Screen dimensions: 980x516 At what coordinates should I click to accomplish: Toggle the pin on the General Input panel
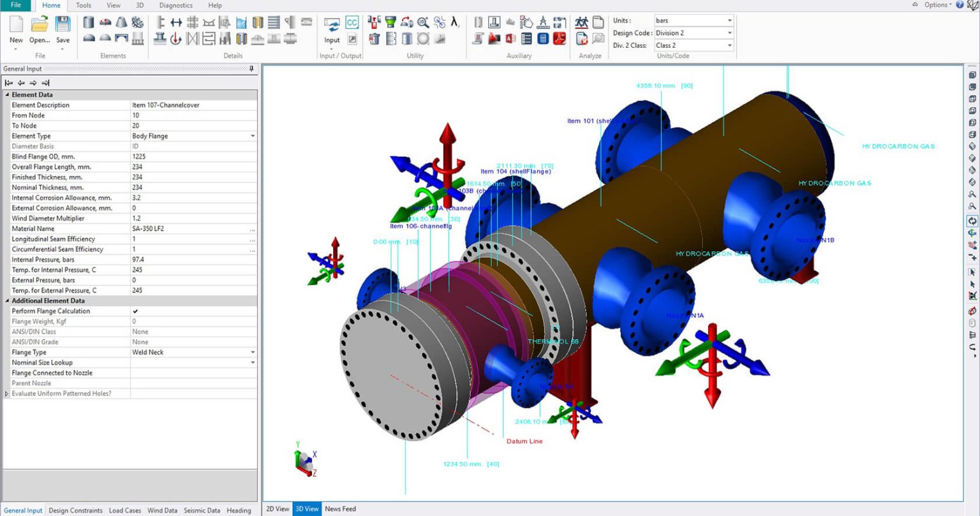click(x=251, y=68)
